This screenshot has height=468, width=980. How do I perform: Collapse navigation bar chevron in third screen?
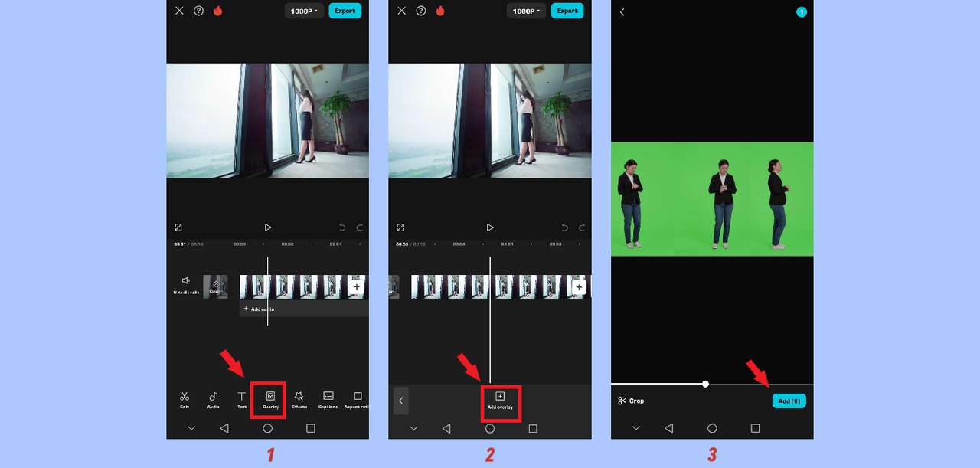click(x=635, y=429)
